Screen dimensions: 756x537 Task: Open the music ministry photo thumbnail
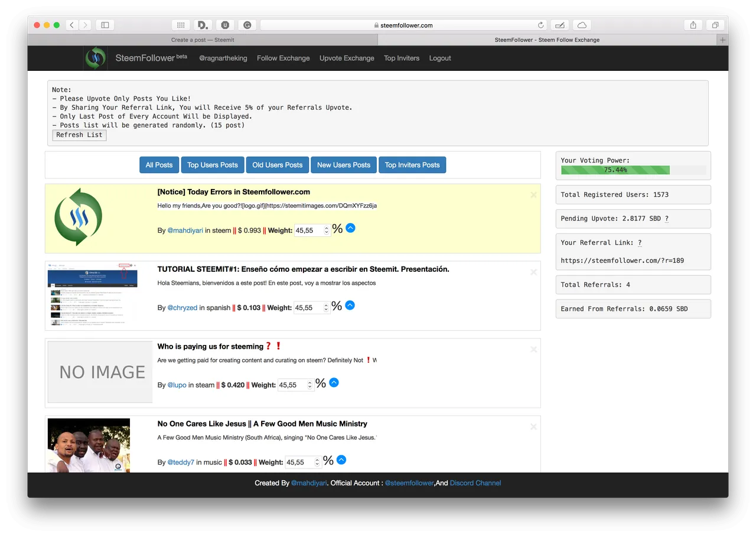pyautogui.click(x=89, y=445)
